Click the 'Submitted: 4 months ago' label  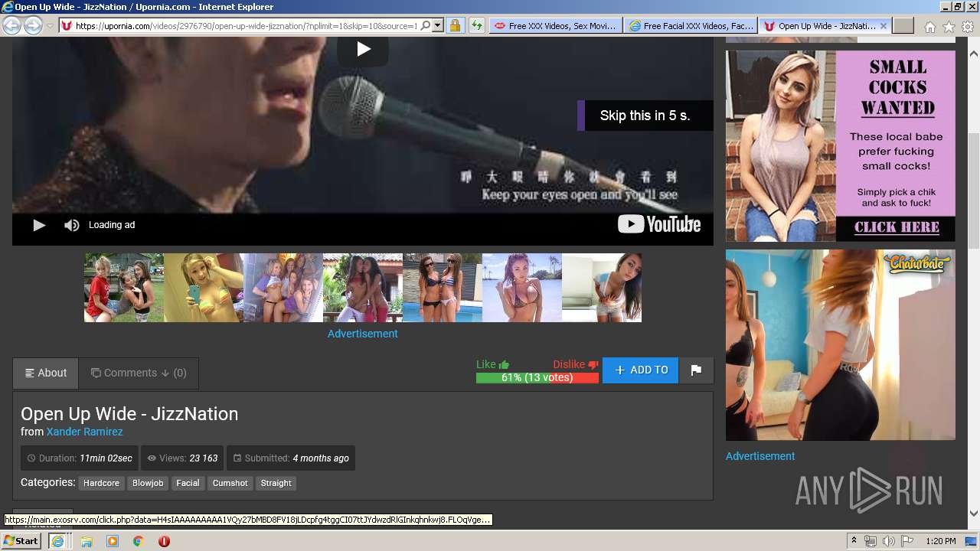point(291,458)
